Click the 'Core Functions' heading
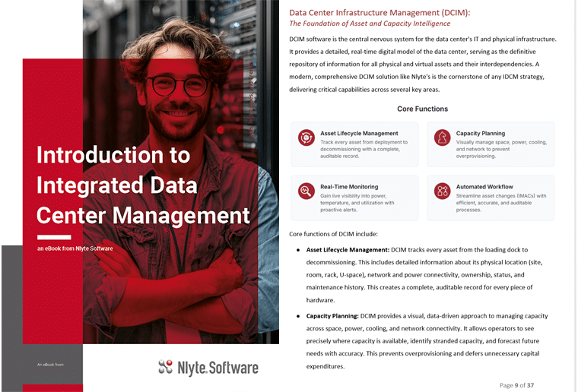The height and width of the screenshot is (392, 578). [422, 109]
